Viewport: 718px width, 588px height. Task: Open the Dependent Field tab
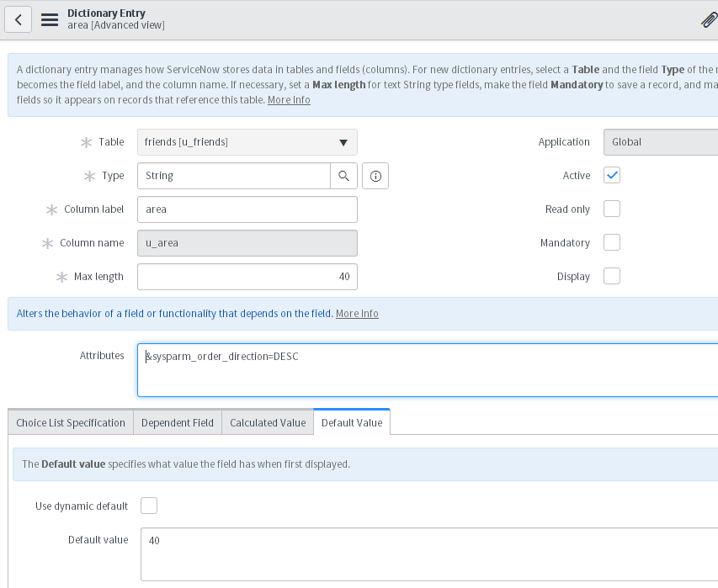178,422
